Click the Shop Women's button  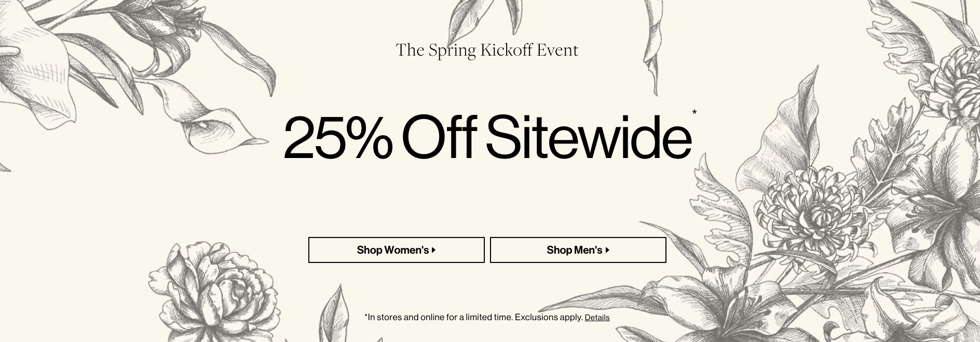pyautogui.click(x=396, y=250)
